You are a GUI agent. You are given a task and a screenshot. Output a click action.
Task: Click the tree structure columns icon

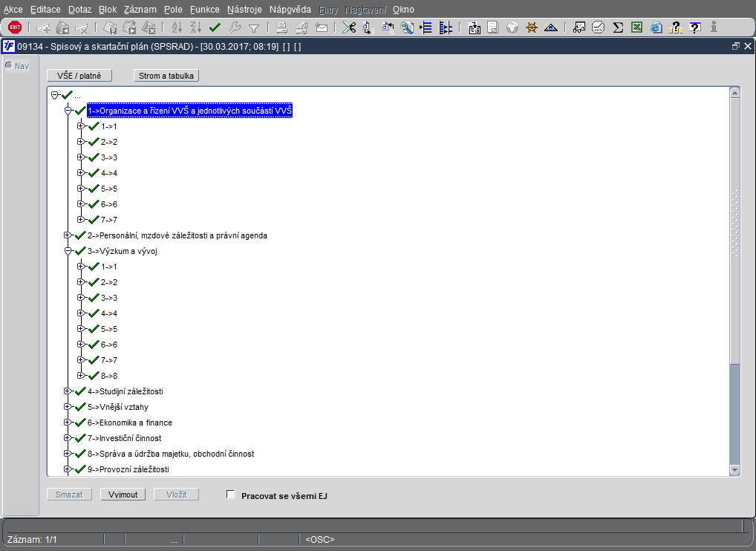(446, 27)
